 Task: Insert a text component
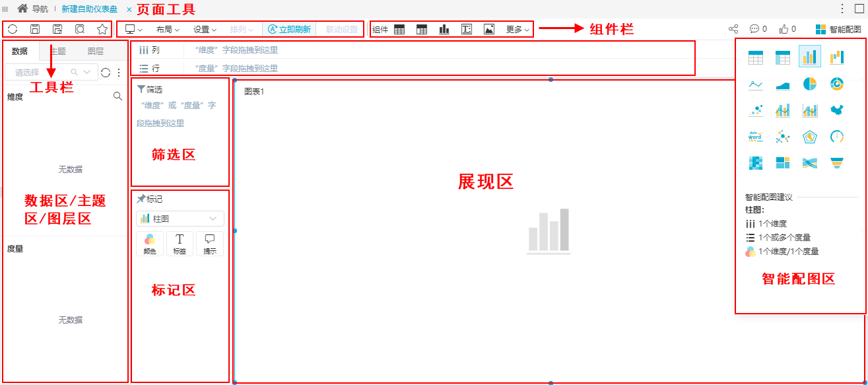tap(467, 30)
